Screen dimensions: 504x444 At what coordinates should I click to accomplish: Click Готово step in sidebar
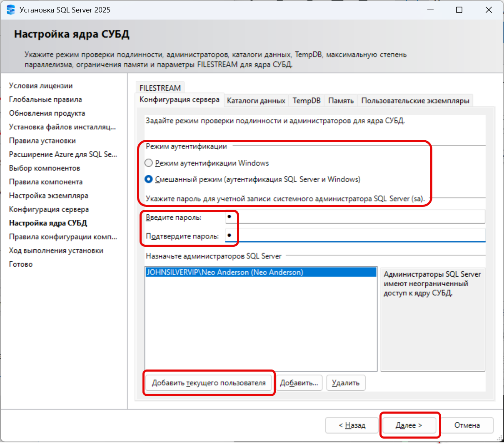coord(21,264)
